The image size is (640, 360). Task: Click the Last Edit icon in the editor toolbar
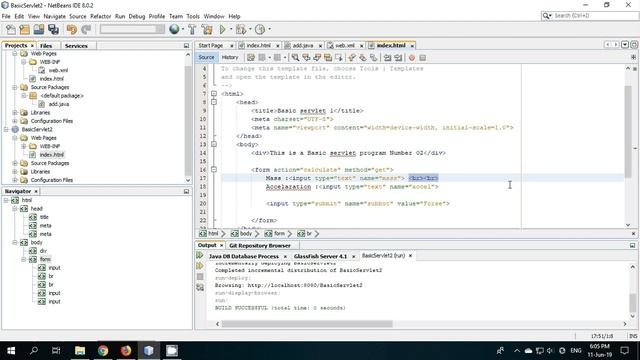251,58
